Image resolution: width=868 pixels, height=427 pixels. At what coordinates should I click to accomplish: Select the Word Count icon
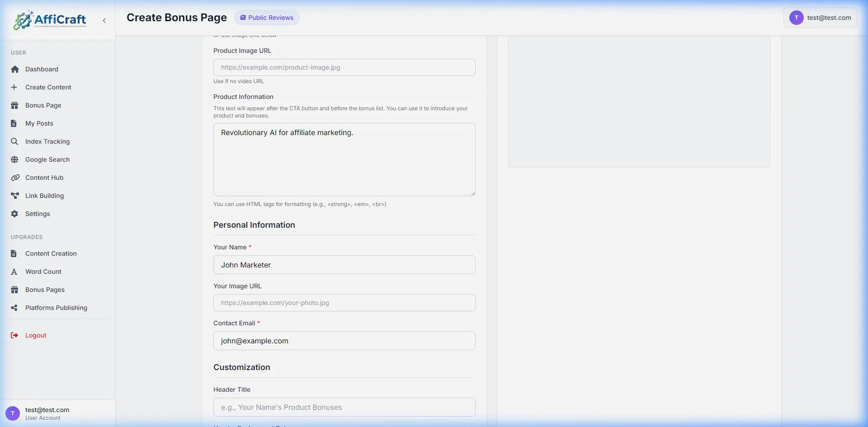tap(15, 271)
